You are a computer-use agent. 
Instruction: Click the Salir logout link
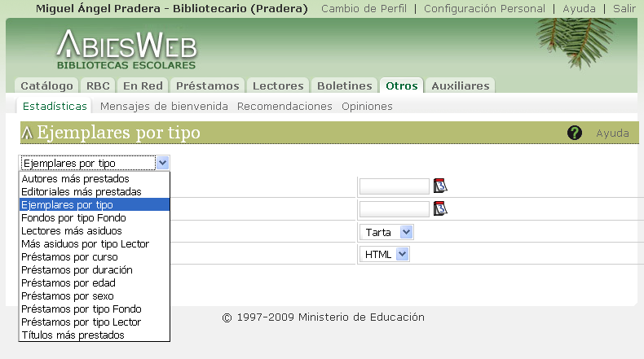pyautogui.click(x=624, y=9)
